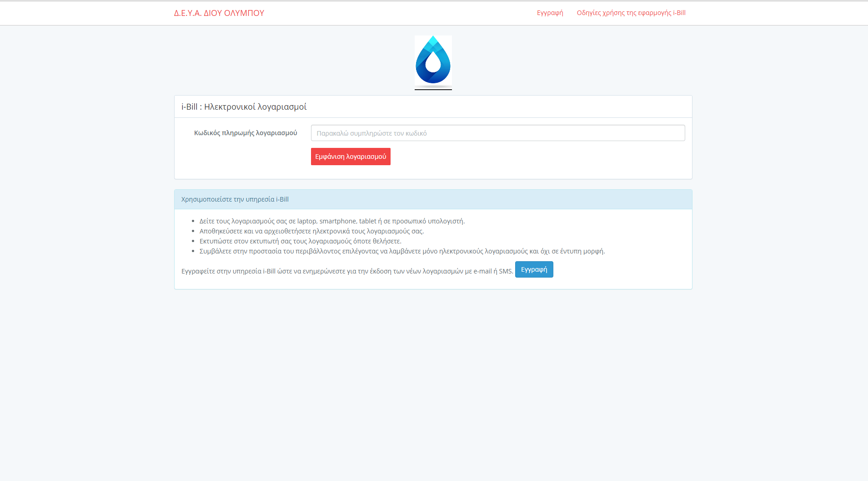Viewport: 868px width, 481px height.
Task: Click the water drop logo image
Action: (x=433, y=61)
